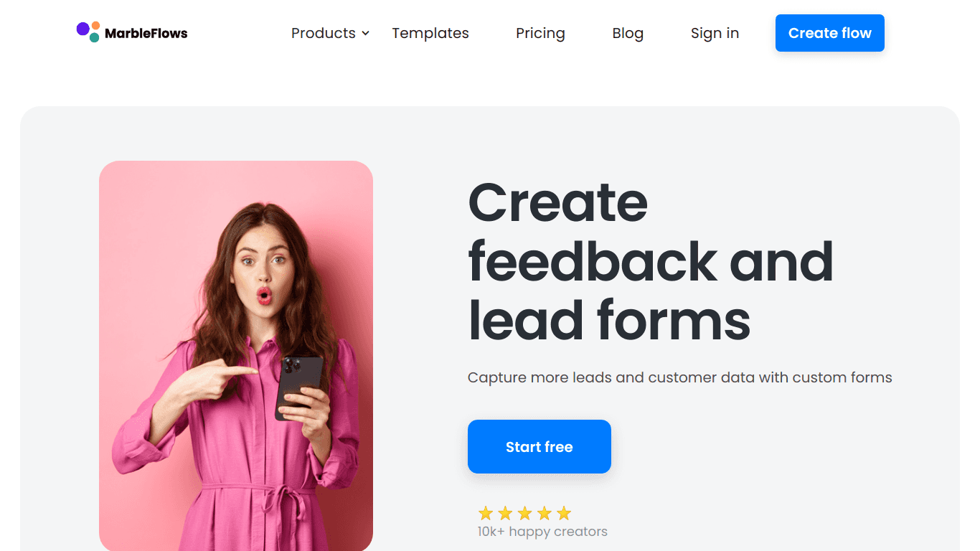Click the fourth gold rating star

tap(545, 513)
